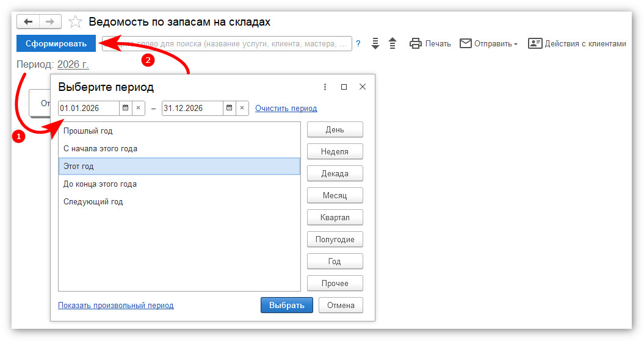Close the Выберите период dialog
Screen dimensions: 644x341
(x=362, y=87)
